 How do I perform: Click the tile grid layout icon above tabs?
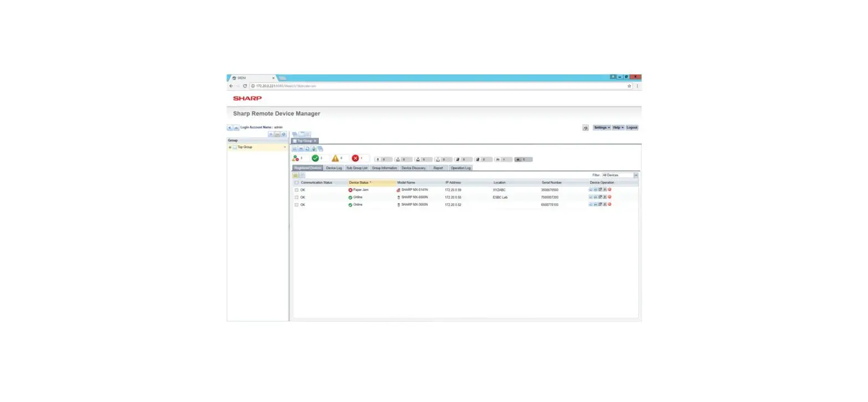[307, 134]
